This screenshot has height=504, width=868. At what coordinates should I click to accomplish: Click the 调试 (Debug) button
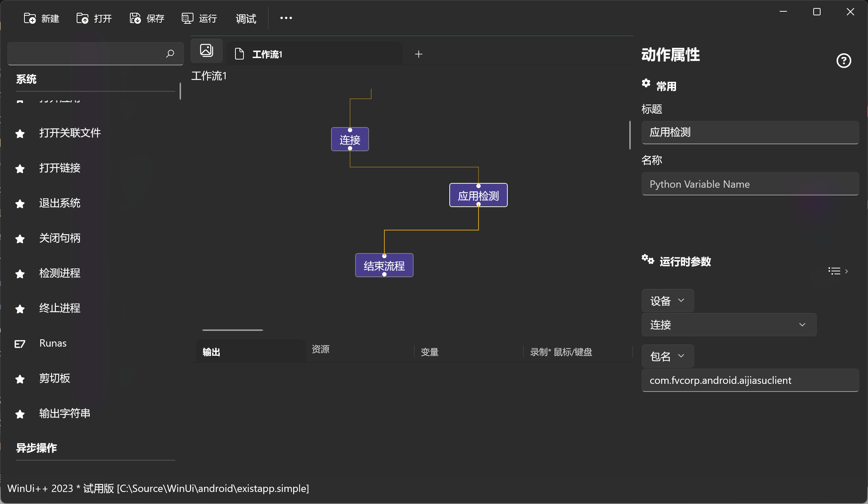(x=245, y=19)
